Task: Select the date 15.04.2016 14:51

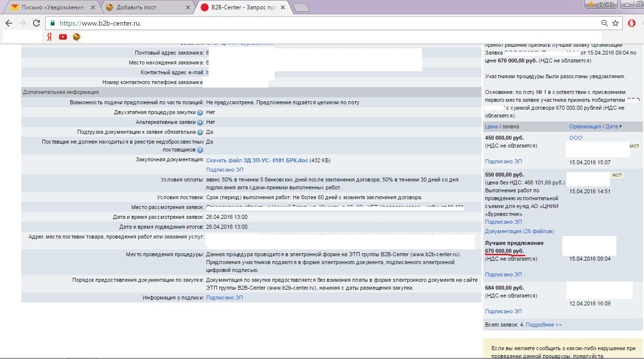Action: pos(589,191)
